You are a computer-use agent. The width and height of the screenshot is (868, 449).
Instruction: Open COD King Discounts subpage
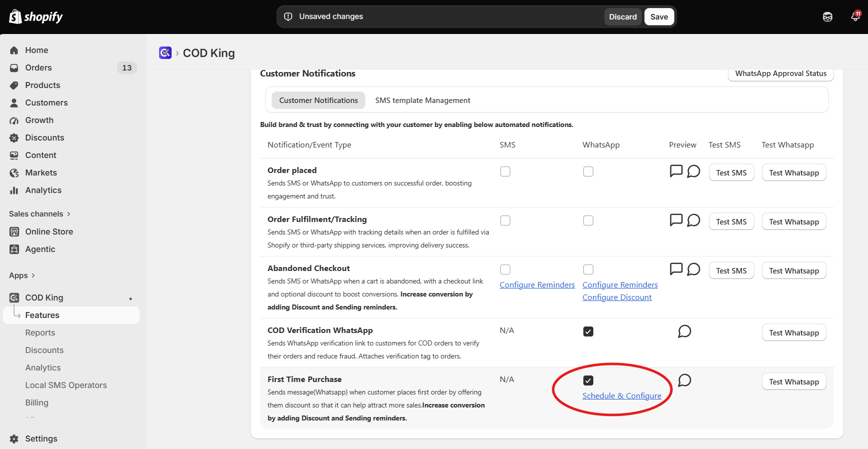pos(45,350)
